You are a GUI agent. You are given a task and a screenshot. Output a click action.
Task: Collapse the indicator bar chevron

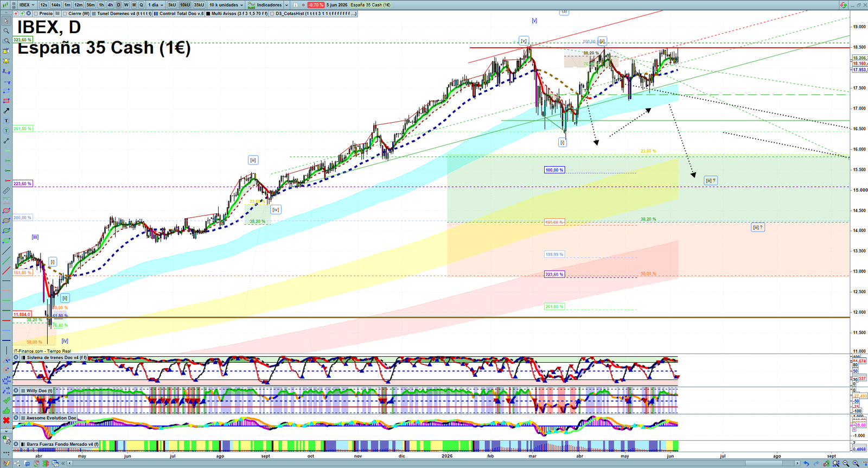pyautogui.click(x=7, y=13)
